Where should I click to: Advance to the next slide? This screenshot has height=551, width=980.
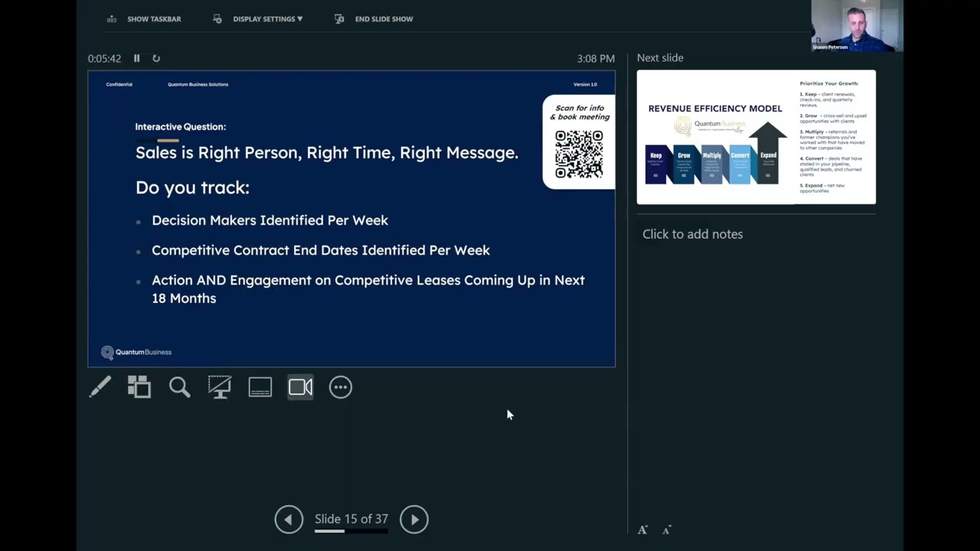414,520
